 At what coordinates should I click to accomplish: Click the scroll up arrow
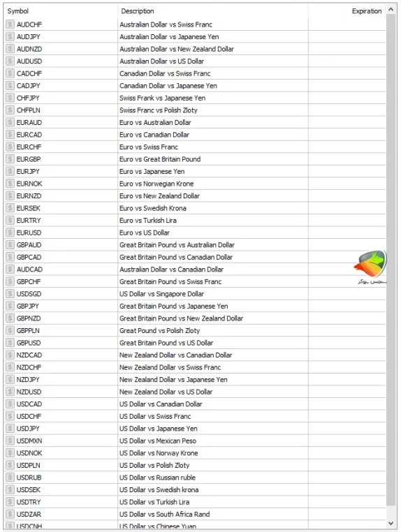point(391,10)
